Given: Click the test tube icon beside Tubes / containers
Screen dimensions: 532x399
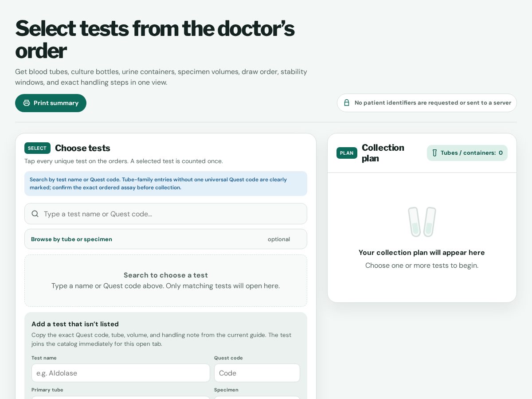Looking at the screenshot, I should (x=434, y=153).
